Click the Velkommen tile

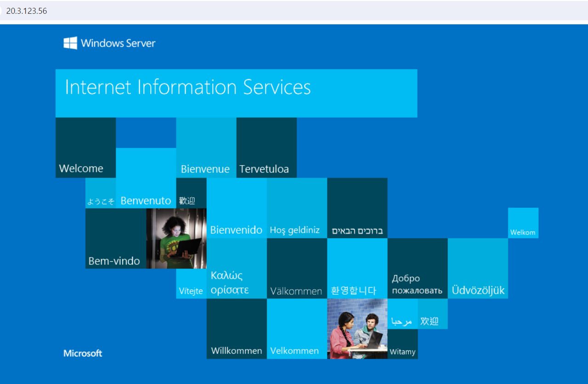pyautogui.click(x=297, y=328)
